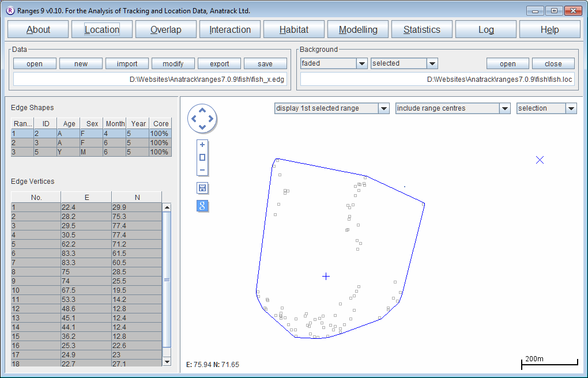
Task: Open the Statistics section
Action: point(421,30)
